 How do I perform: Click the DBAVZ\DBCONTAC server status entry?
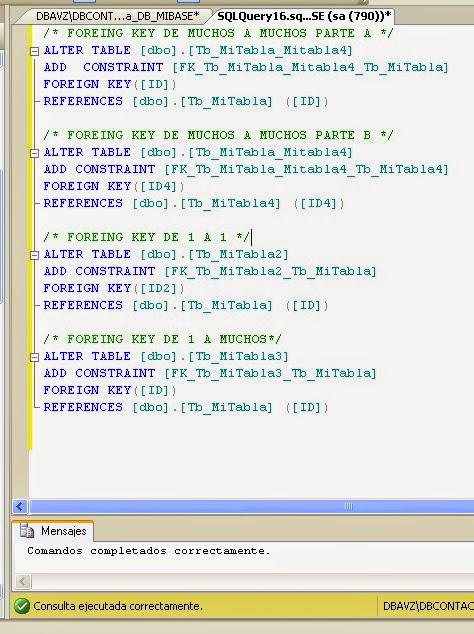[x=428, y=606]
